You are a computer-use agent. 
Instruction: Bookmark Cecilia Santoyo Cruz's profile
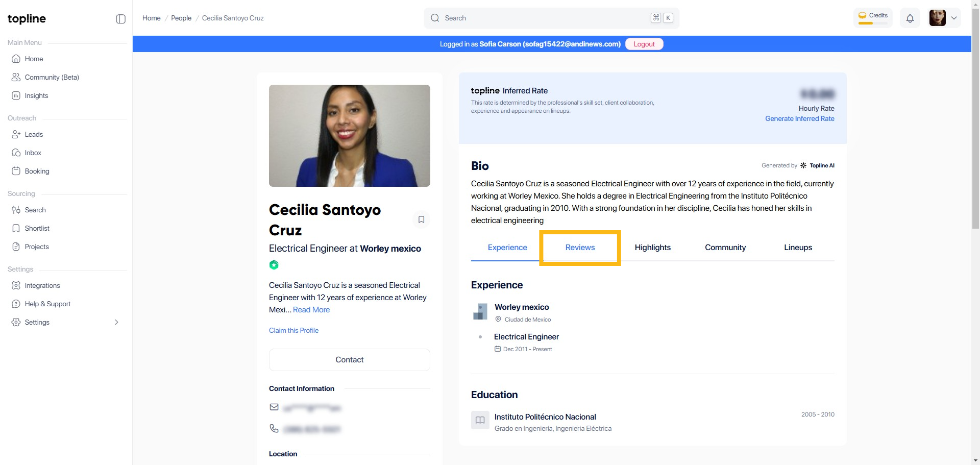point(421,219)
